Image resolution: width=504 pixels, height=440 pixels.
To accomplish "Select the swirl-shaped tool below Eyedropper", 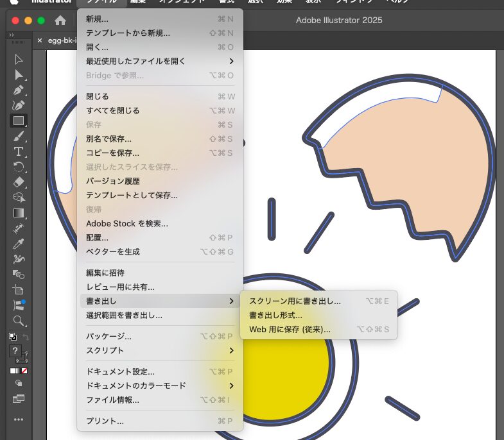I will click(19, 259).
